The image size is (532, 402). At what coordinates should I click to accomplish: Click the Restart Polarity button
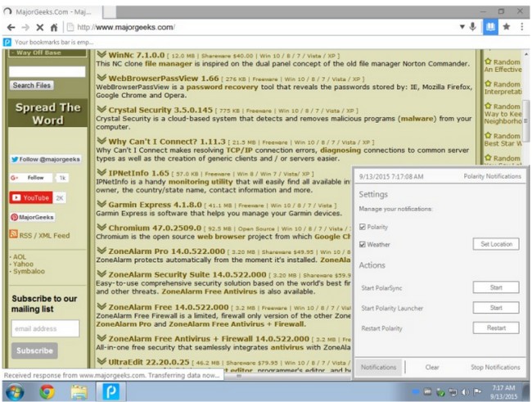496,328
